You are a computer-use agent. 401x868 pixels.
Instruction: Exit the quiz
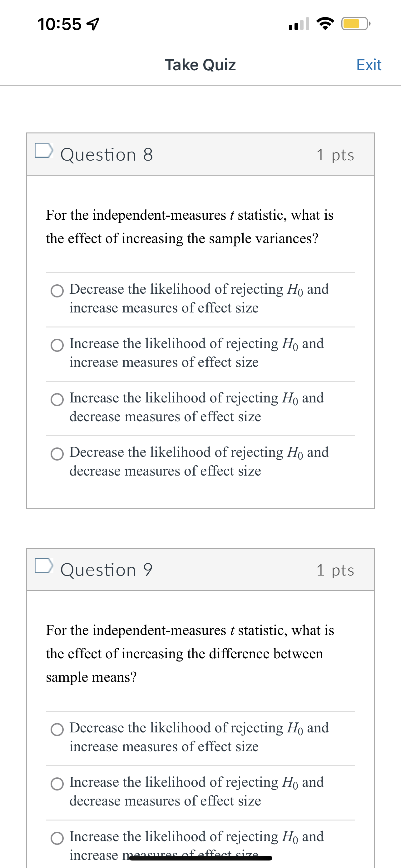[x=369, y=64]
